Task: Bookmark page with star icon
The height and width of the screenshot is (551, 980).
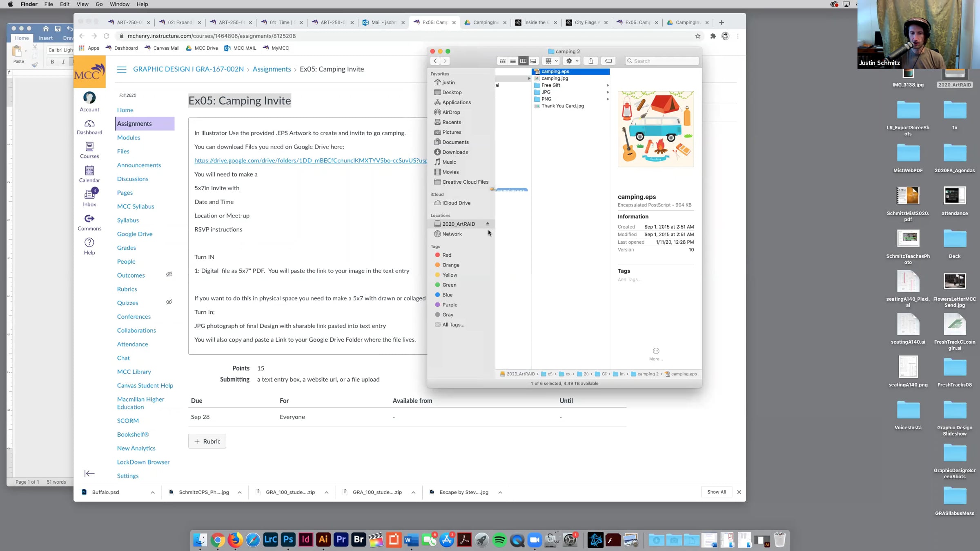Action: coord(698,36)
